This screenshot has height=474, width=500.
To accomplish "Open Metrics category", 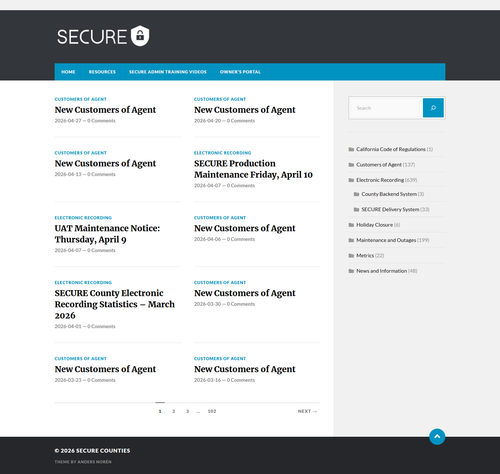I will tap(365, 256).
